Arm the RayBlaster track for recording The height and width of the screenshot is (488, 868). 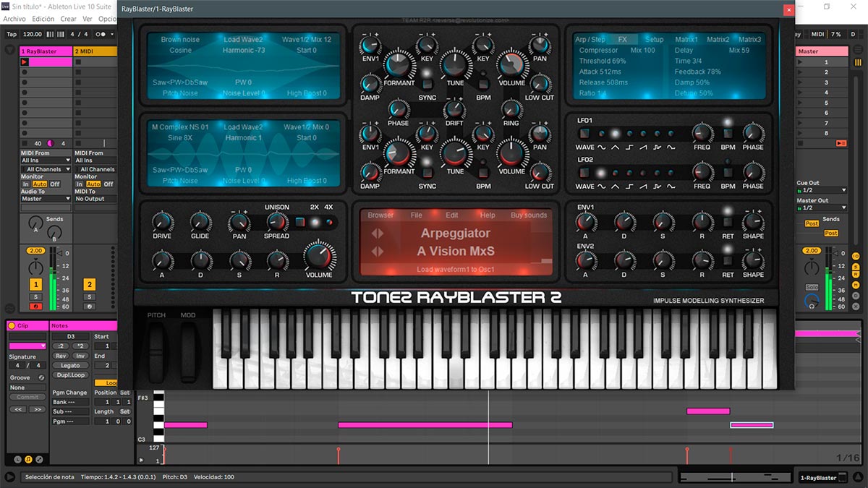pyautogui.click(x=35, y=307)
